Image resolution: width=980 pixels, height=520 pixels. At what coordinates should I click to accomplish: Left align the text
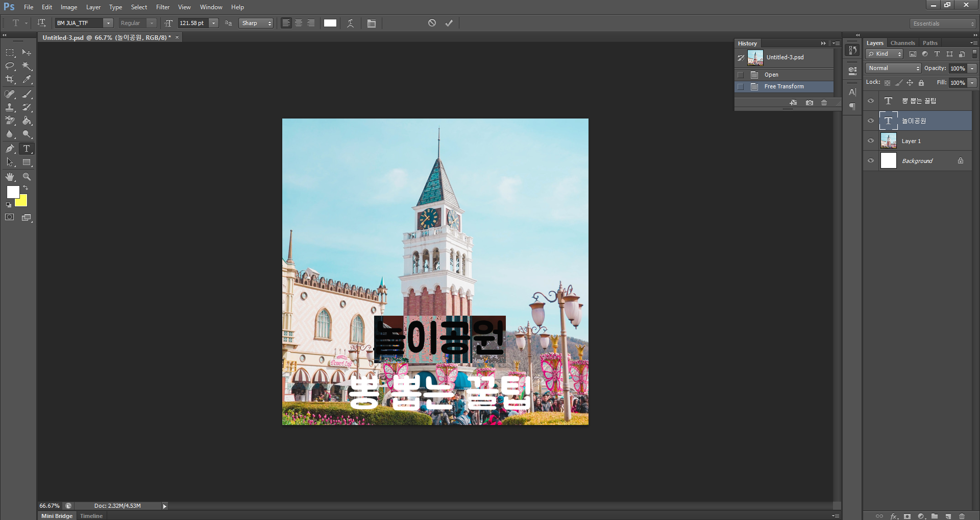click(286, 23)
